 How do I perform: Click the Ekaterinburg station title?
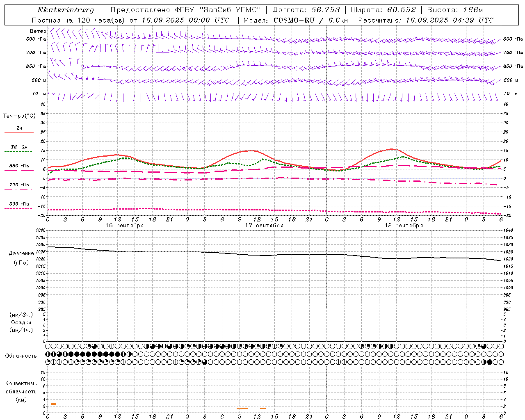coord(66,10)
